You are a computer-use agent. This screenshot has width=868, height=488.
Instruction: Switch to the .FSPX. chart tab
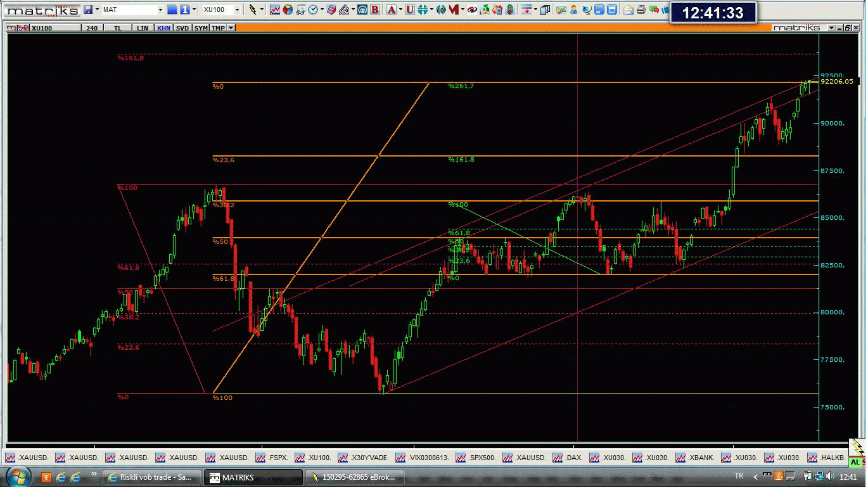coord(272,458)
